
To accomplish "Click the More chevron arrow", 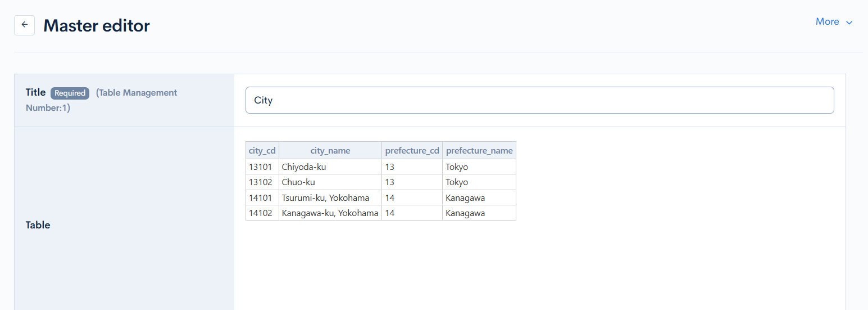I will 849,23.
